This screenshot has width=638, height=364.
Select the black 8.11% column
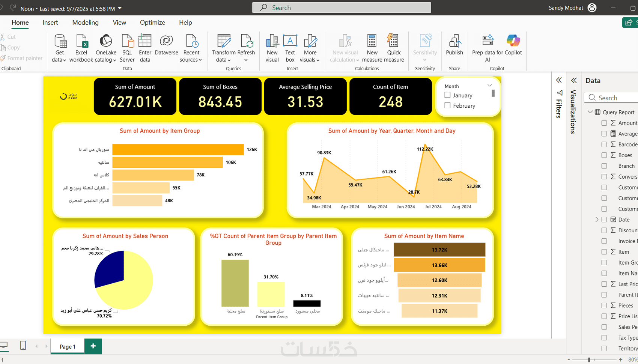(307, 304)
